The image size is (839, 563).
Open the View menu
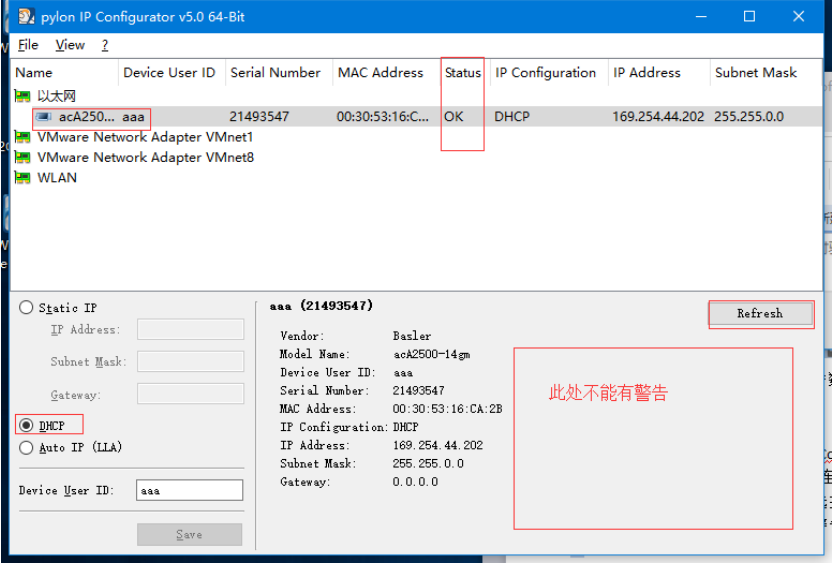(x=70, y=45)
